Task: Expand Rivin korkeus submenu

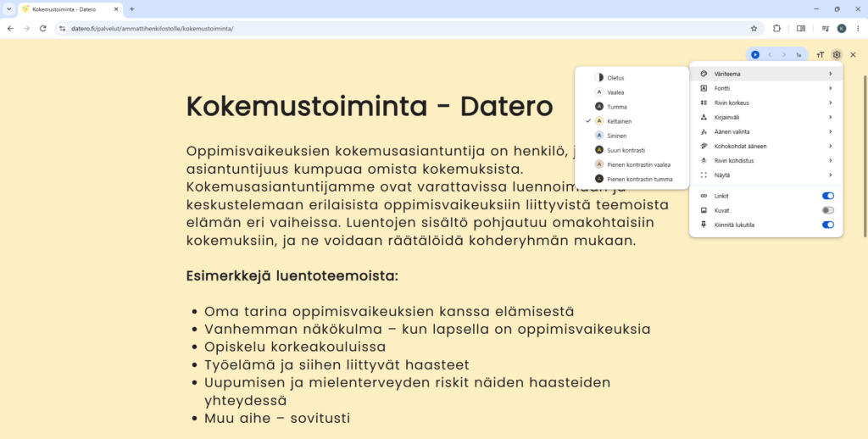Action: coord(766,103)
